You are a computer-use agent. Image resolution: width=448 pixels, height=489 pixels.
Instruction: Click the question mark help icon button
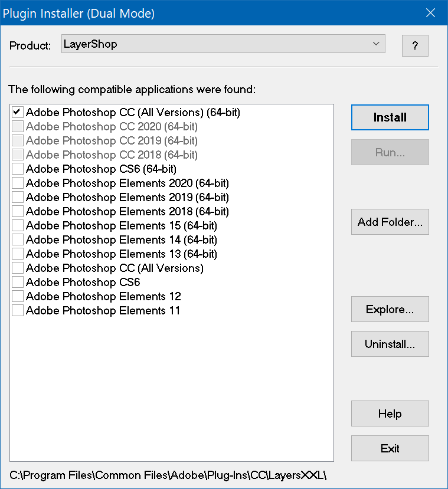point(415,45)
